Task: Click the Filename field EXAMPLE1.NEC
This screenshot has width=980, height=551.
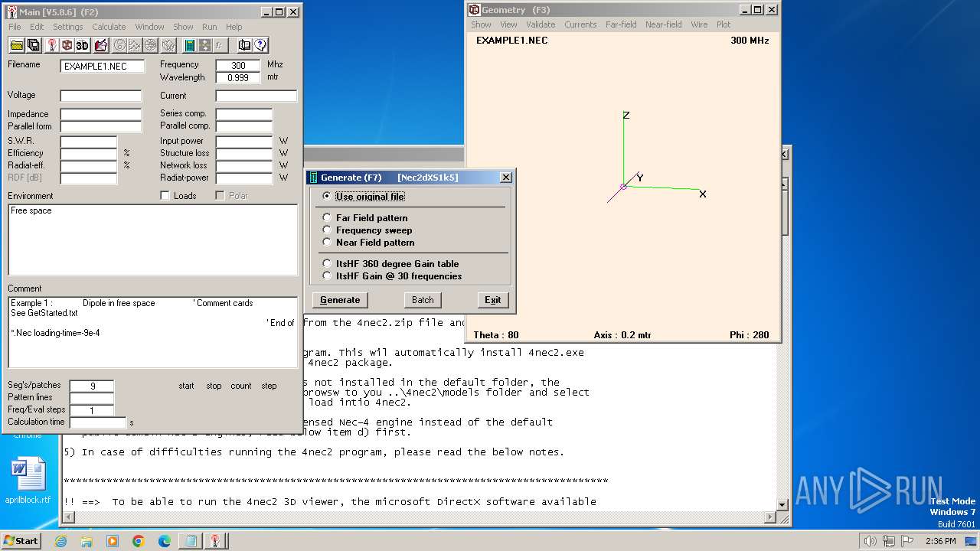Action: pos(103,66)
